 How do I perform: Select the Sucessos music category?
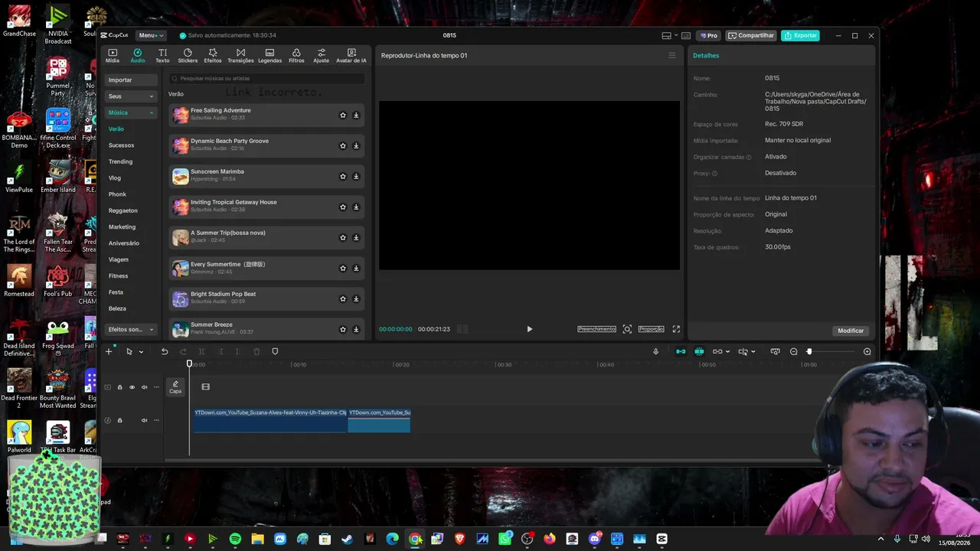coord(121,145)
